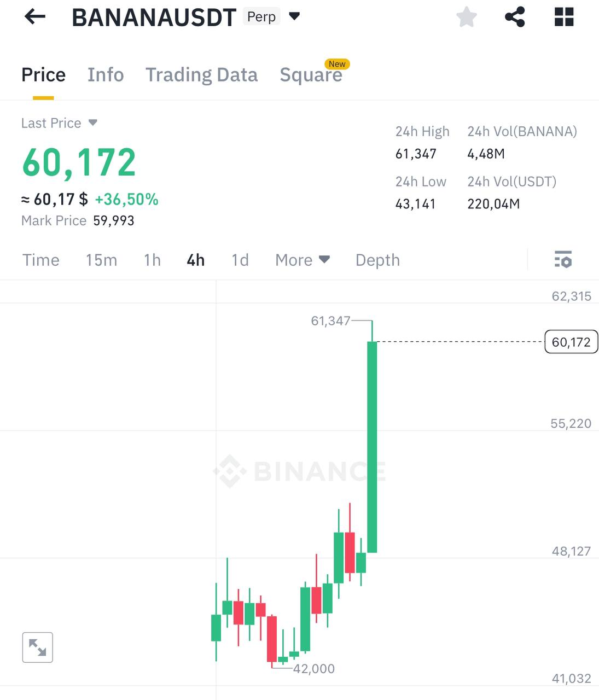Tap the back arrow icon

pos(35,17)
